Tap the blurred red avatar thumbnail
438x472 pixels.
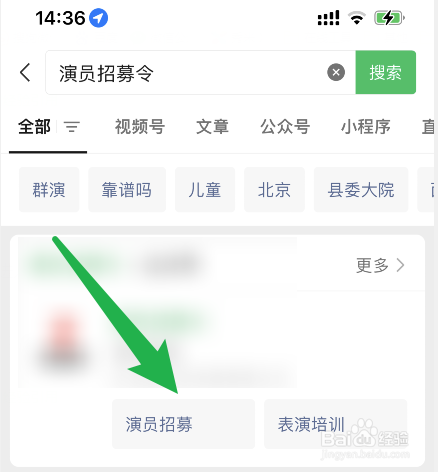point(63,338)
